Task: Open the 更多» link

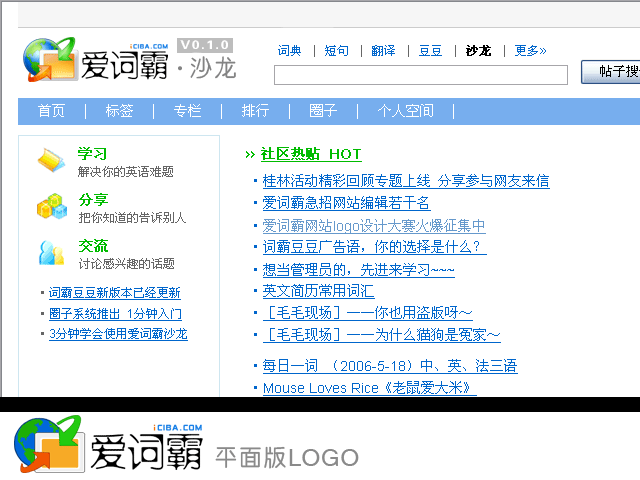Action: click(530, 51)
